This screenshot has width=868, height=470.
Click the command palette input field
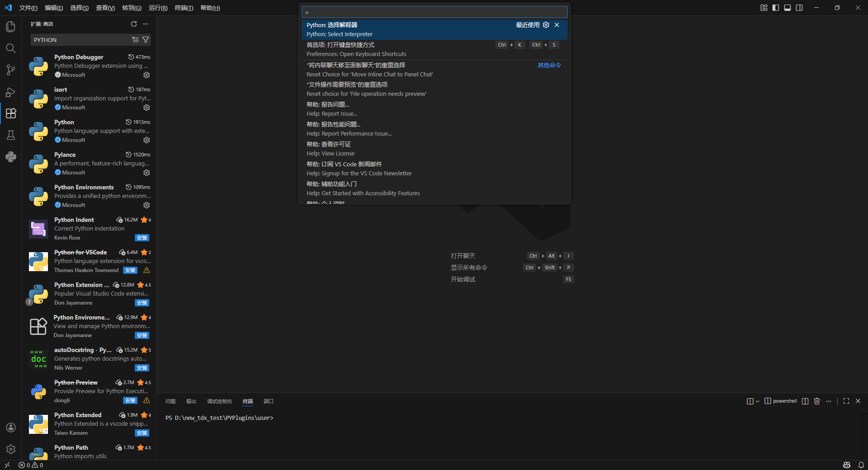click(x=434, y=12)
